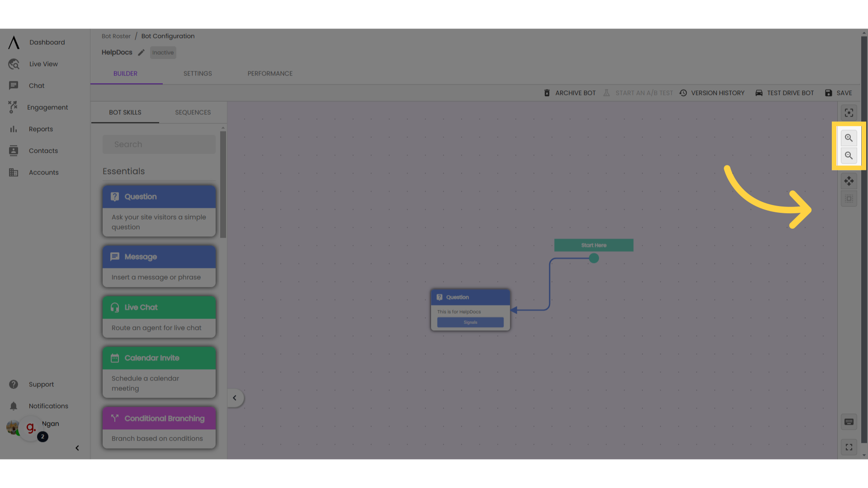
Task: Click the grid/snap toggle icon
Action: (x=849, y=198)
